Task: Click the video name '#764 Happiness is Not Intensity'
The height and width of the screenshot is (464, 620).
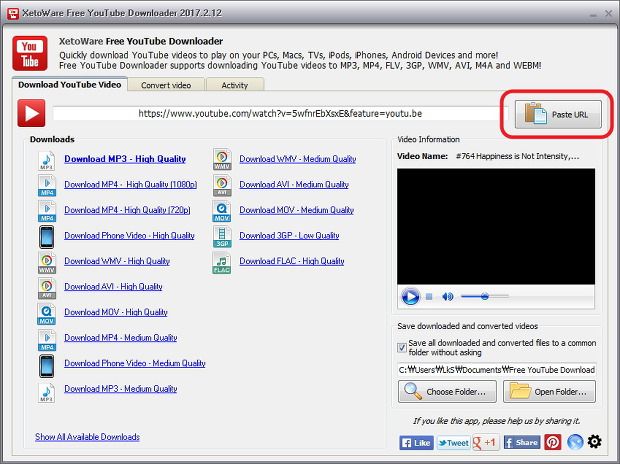Action: [x=517, y=156]
